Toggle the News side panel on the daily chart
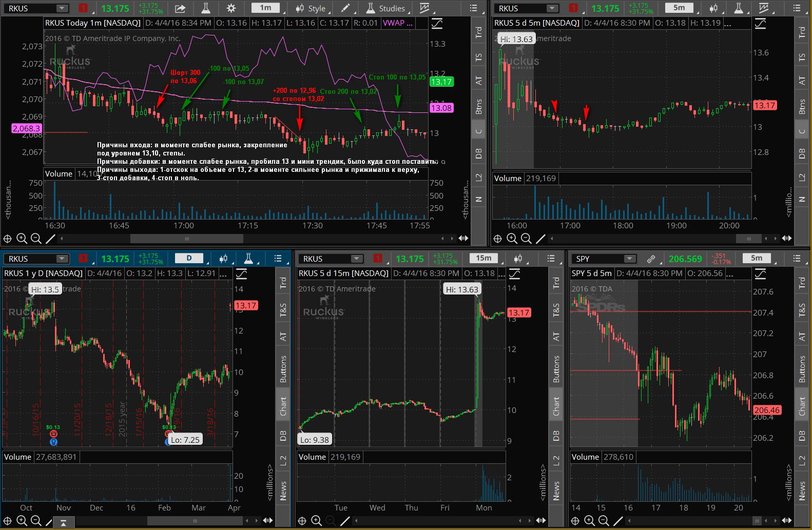 coord(283,491)
